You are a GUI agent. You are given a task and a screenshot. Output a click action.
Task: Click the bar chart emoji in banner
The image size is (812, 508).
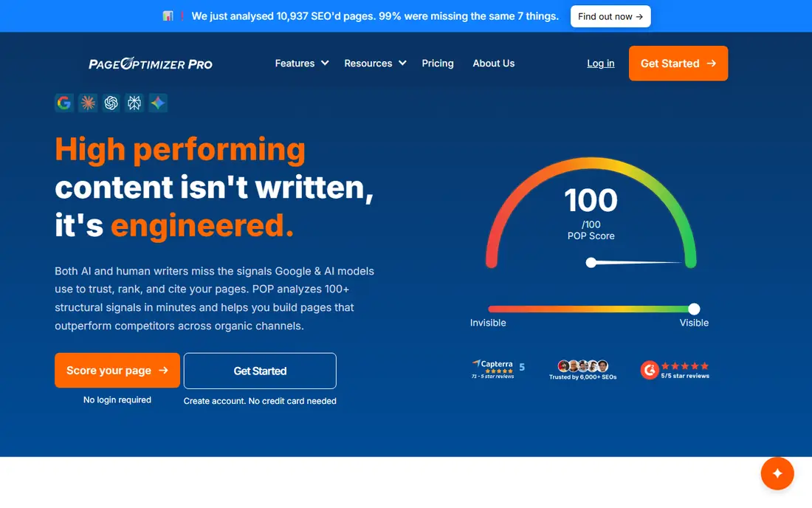click(x=168, y=16)
